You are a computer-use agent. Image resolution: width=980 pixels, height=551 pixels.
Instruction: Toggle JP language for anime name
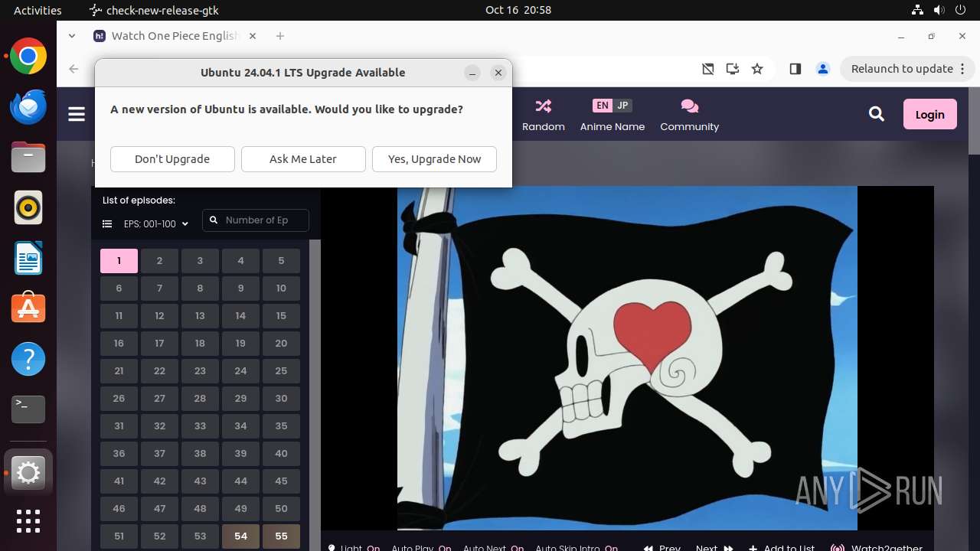click(622, 106)
